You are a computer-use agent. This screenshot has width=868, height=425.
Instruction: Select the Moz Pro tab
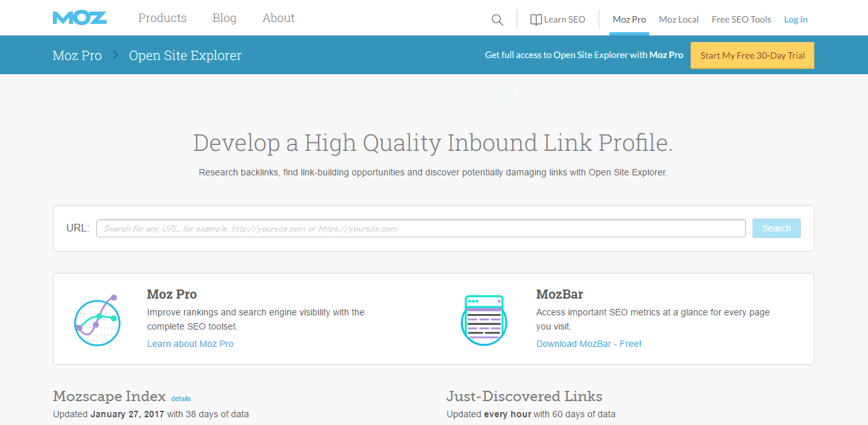[629, 19]
